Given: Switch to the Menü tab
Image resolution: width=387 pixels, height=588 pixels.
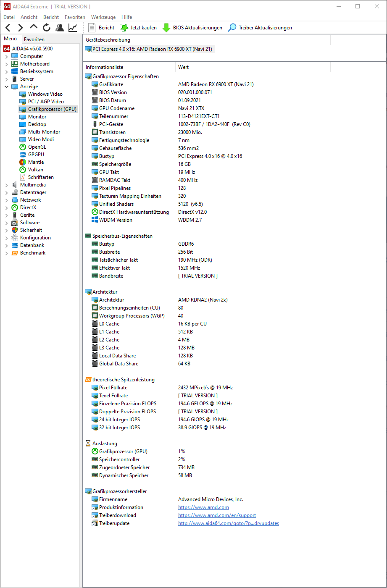Looking at the screenshot, I should click(11, 39).
